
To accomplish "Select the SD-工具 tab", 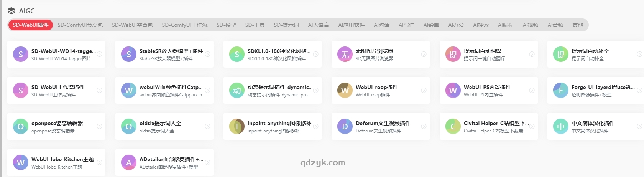I will pyautogui.click(x=255, y=25).
